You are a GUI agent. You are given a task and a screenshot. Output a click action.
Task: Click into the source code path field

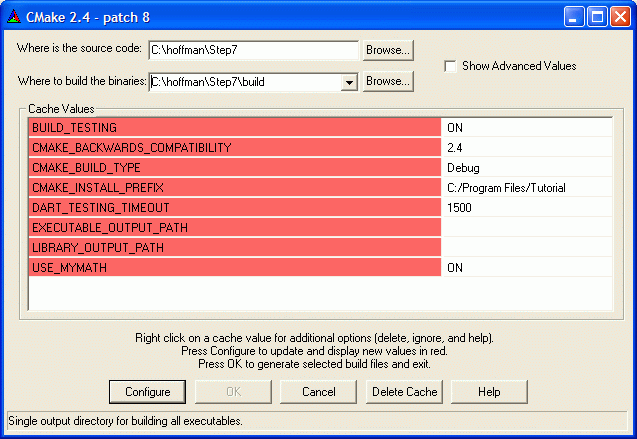point(252,50)
